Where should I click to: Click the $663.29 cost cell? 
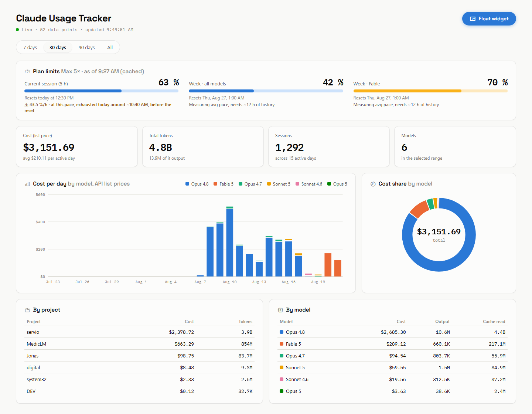pos(184,344)
